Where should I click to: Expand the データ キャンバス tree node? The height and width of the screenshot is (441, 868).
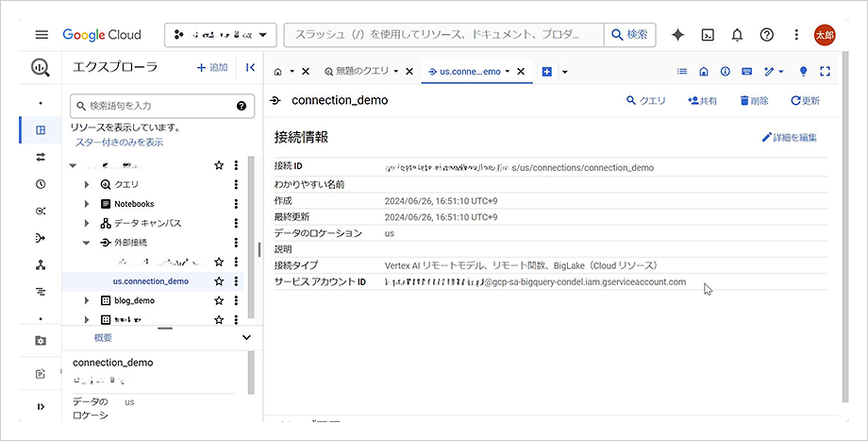87,223
